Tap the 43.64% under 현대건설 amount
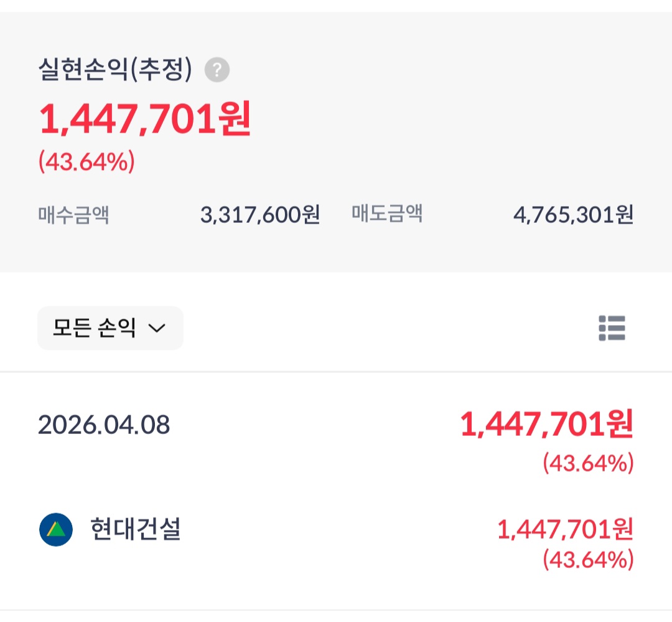Viewport: 672px width, 622px height. click(x=588, y=560)
